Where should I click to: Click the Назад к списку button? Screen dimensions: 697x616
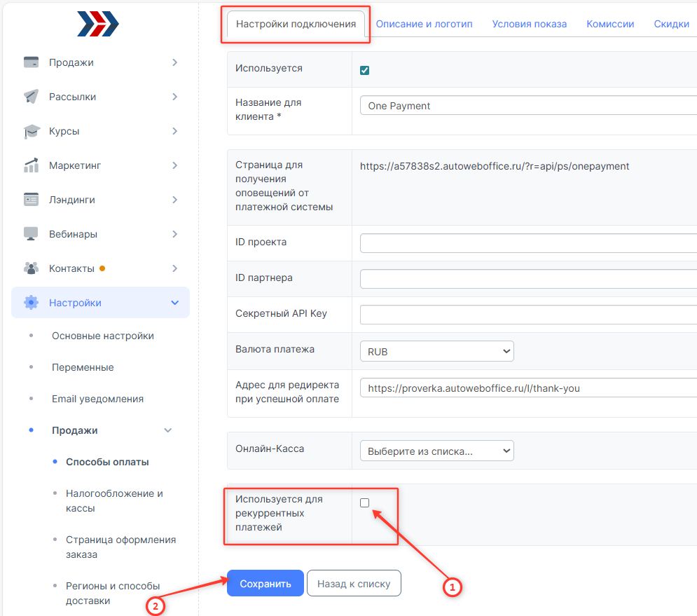[354, 583]
